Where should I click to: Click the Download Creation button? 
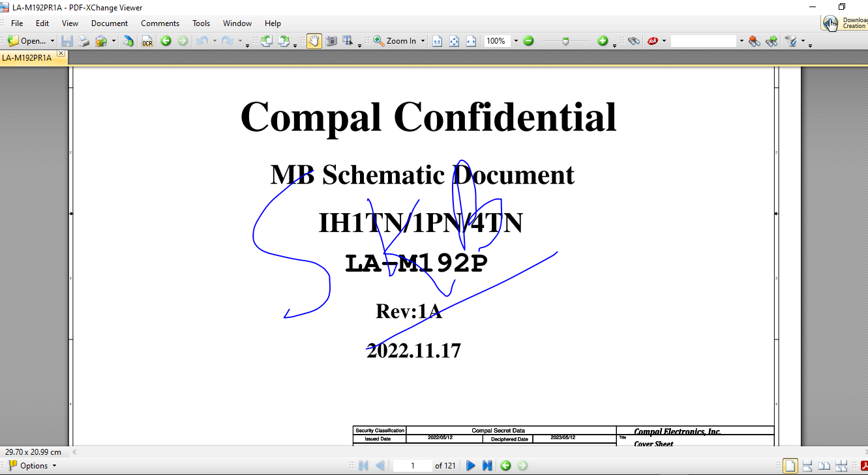[x=845, y=23]
